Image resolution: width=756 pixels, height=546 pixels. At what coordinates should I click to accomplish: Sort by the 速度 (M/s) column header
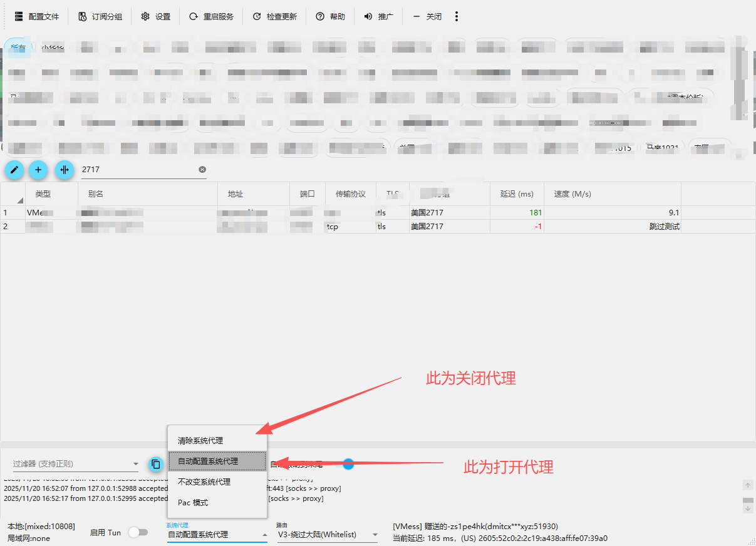click(612, 194)
